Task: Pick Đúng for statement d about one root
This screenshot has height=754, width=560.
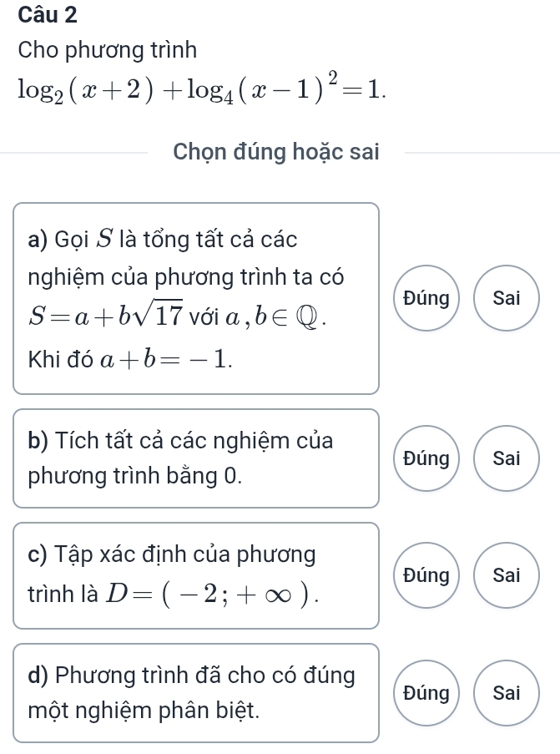Action: tap(426, 693)
